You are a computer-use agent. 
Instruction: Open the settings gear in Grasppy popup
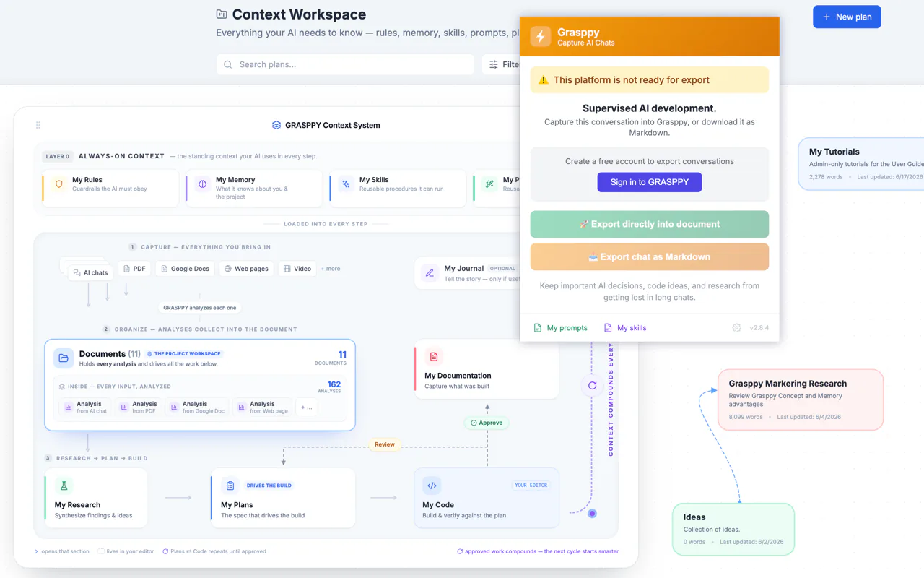(736, 328)
